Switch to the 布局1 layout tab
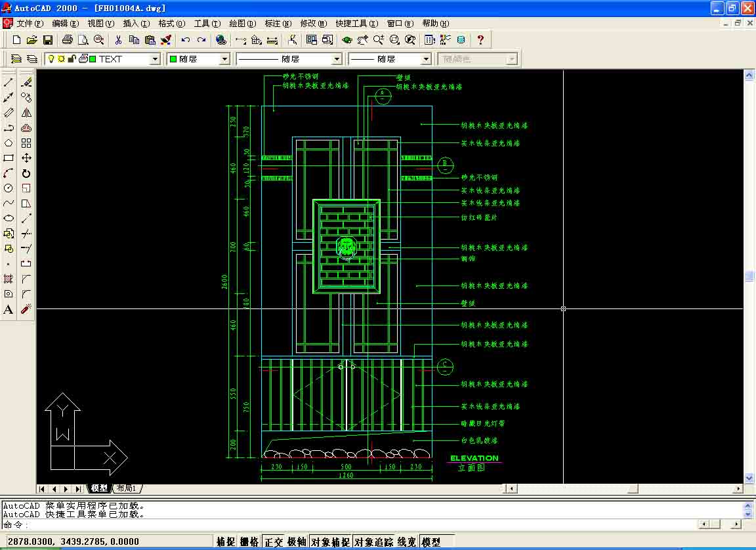This screenshot has width=756, height=550. click(x=127, y=488)
